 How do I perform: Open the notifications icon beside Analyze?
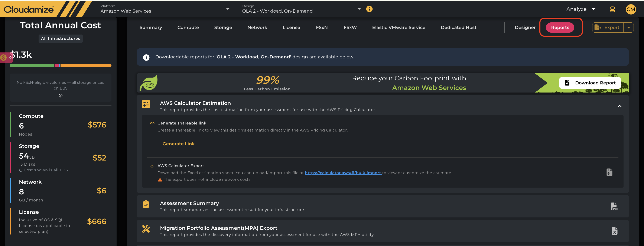point(612,10)
